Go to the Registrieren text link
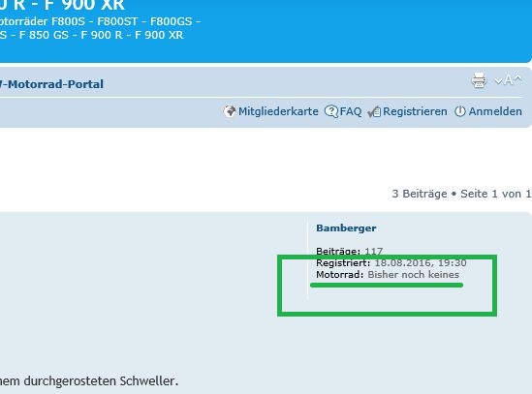 coord(415,111)
